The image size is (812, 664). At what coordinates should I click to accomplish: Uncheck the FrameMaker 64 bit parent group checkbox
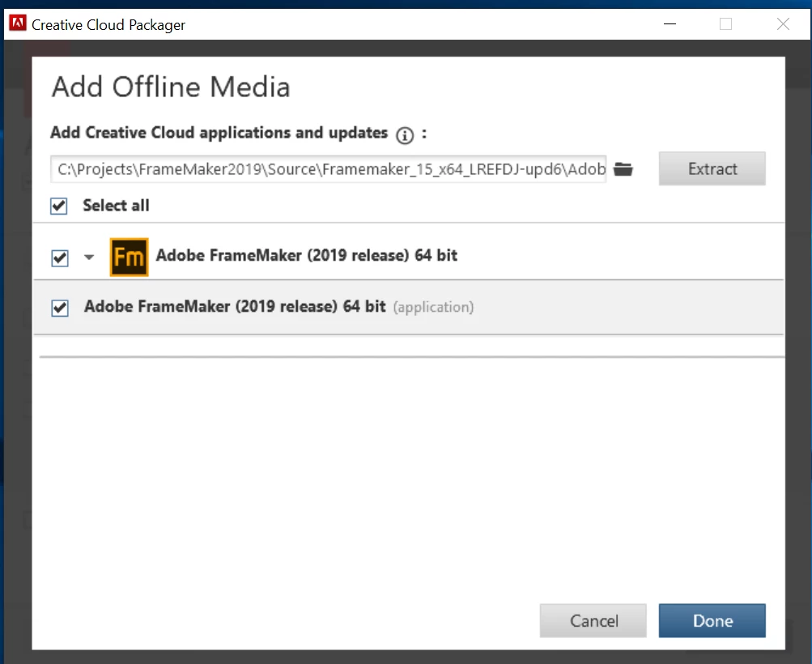coord(60,258)
